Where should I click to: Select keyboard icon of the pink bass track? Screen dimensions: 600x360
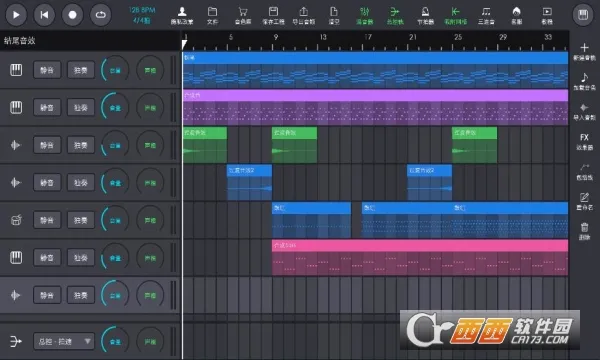tap(16, 257)
